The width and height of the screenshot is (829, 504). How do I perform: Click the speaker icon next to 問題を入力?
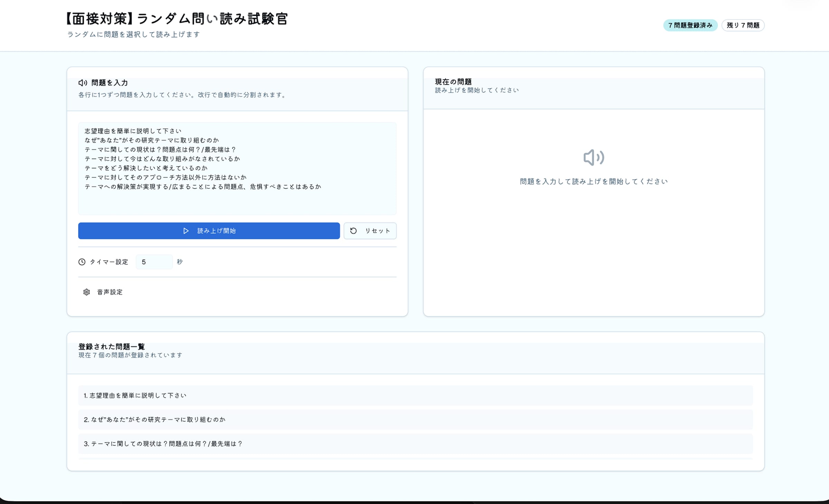click(83, 83)
